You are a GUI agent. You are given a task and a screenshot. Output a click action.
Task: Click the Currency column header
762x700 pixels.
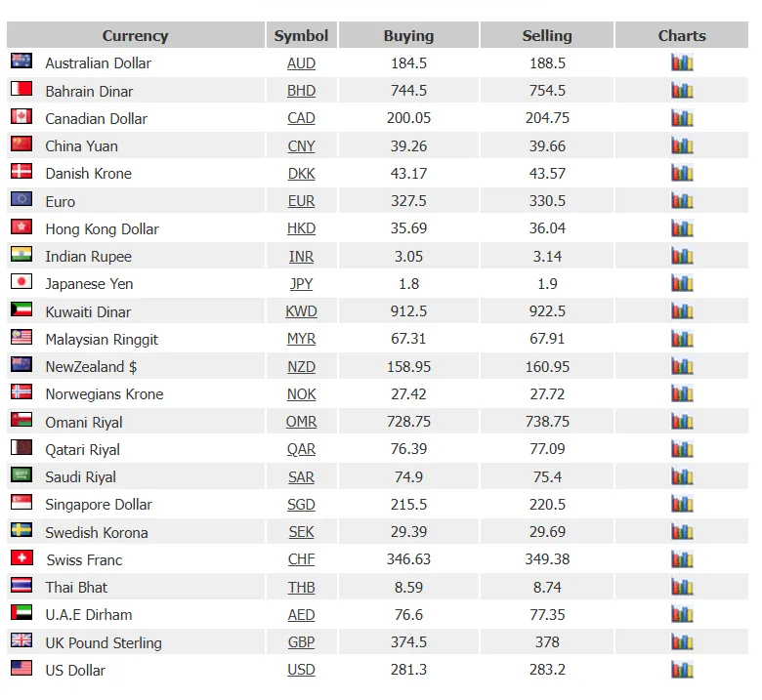136,35
